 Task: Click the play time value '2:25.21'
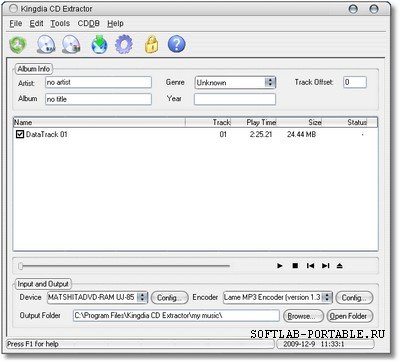(x=261, y=134)
